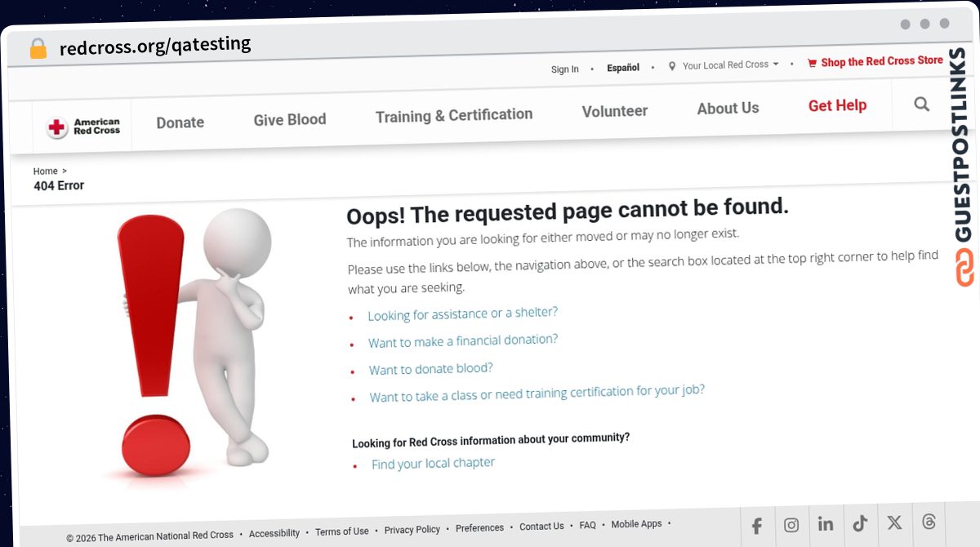Image resolution: width=980 pixels, height=547 pixels.
Task: Open the Volunteer menu
Action: point(615,111)
